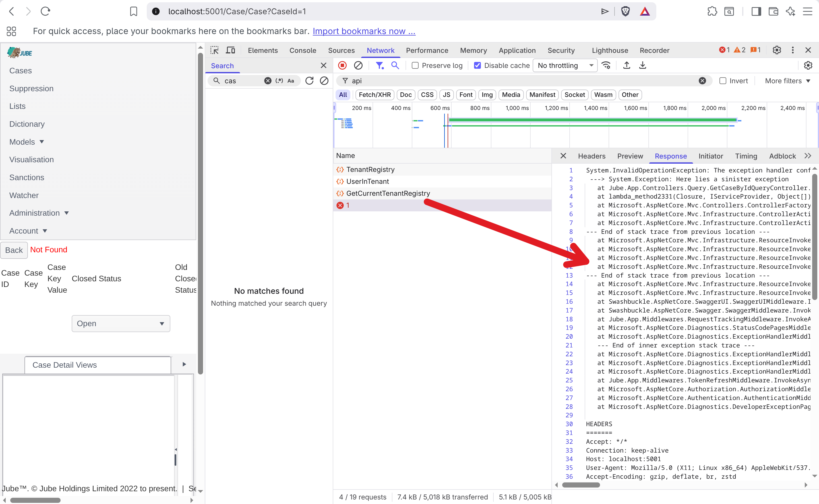Open the No throttling dropdown
Viewport: 819px width, 504px height.
click(565, 65)
